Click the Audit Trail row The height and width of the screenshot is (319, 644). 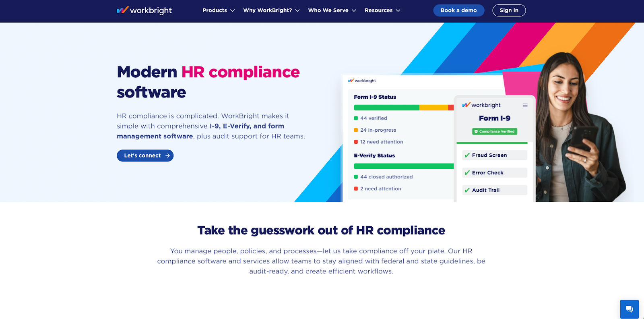click(x=495, y=190)
